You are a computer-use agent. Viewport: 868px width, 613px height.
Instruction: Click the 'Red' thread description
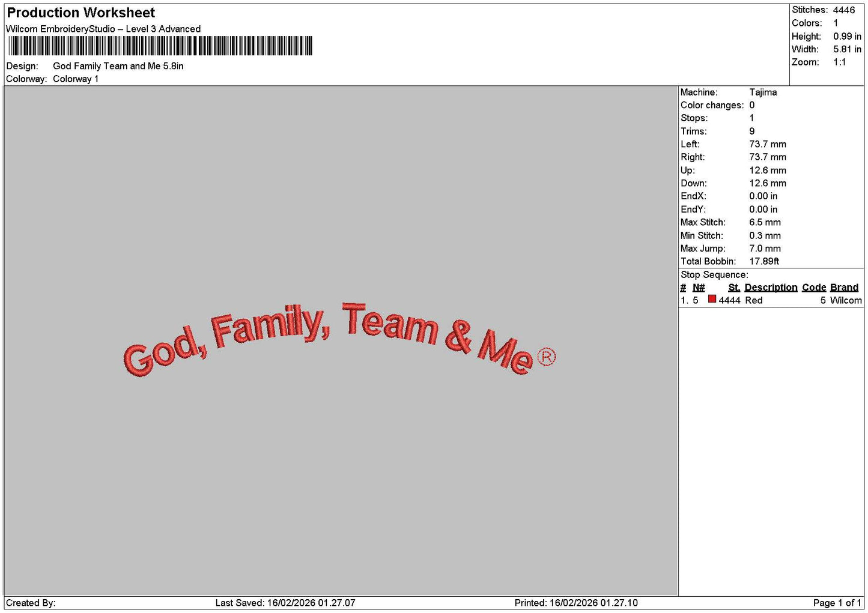[754, 300]
